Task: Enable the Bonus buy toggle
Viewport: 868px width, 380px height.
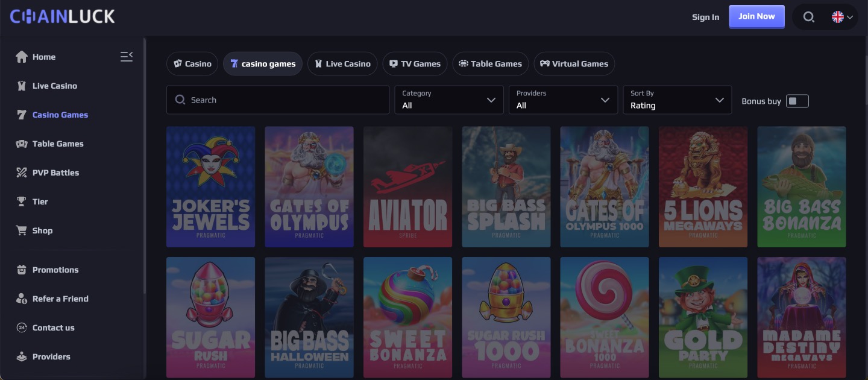Action: 797,101
